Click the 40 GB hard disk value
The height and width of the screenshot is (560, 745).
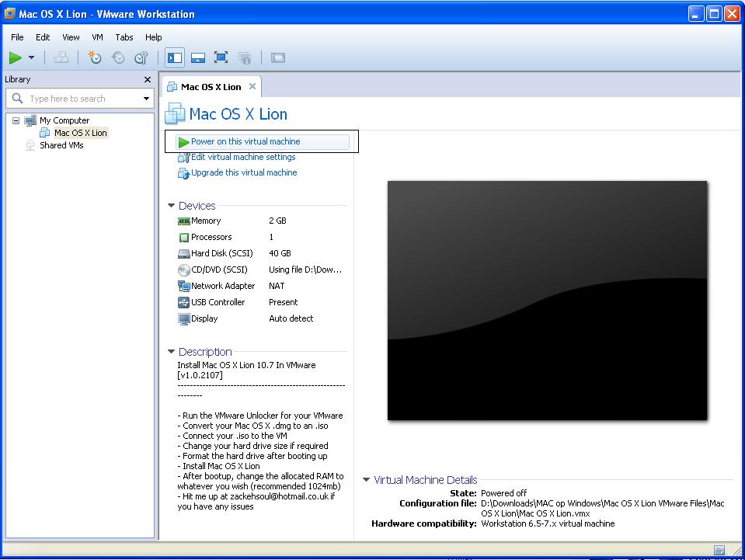point(280,254)
